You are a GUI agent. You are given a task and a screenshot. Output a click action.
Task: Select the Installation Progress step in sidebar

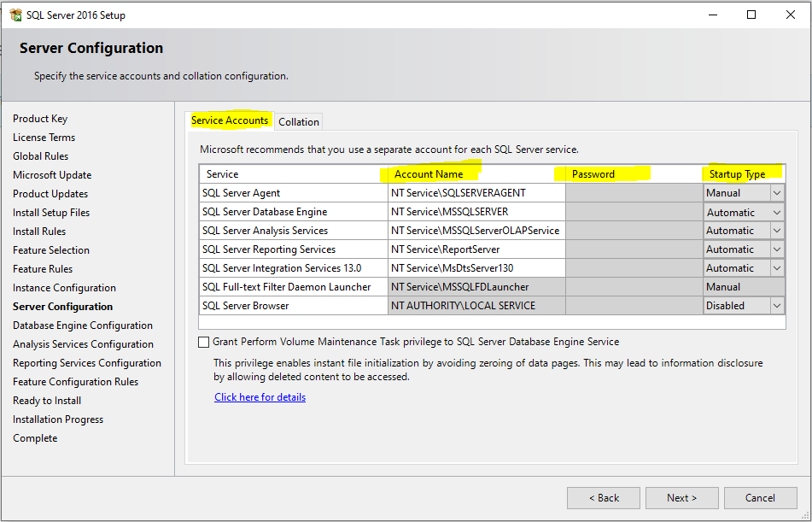(58, 419)
